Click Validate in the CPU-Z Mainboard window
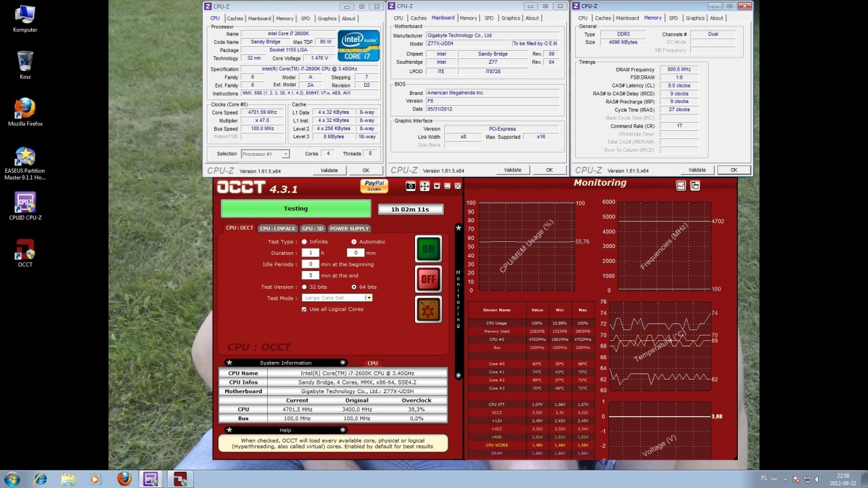The width and height of the screenshot is (868, 488). click(x=513, y=170)
